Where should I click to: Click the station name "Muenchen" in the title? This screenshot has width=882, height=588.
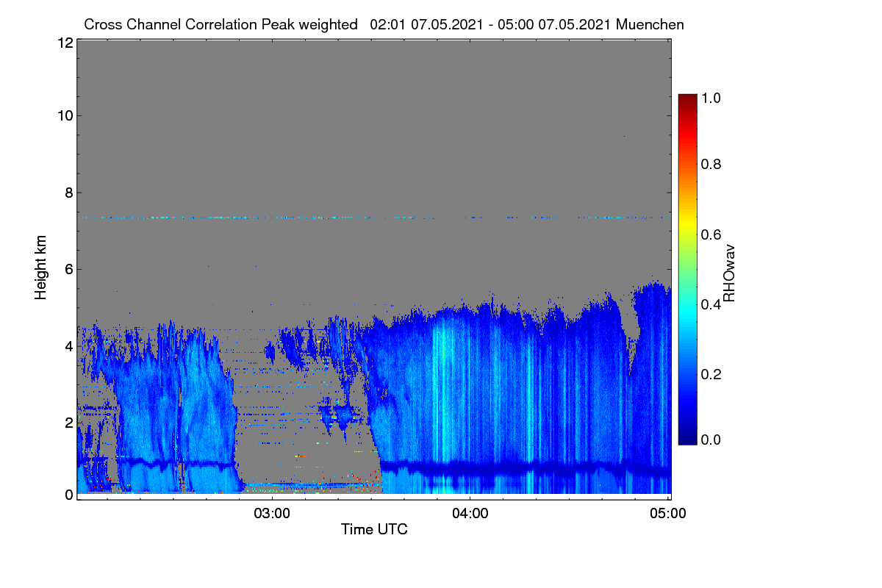tap(650, 24)
